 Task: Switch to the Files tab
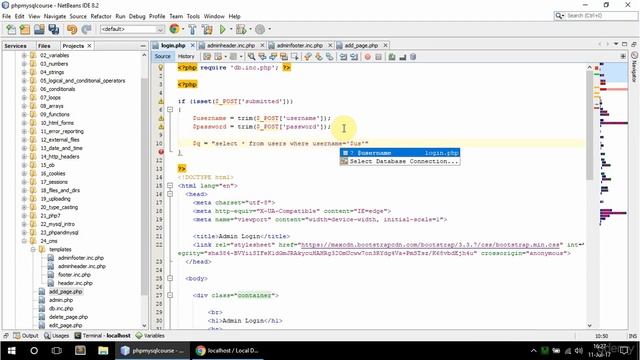click(x=44, y=46)
